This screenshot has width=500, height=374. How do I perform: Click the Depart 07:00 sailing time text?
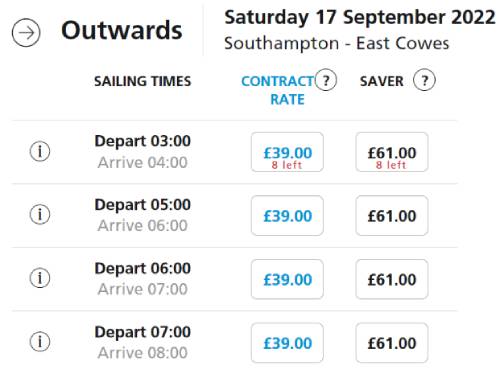pos(143,332)
